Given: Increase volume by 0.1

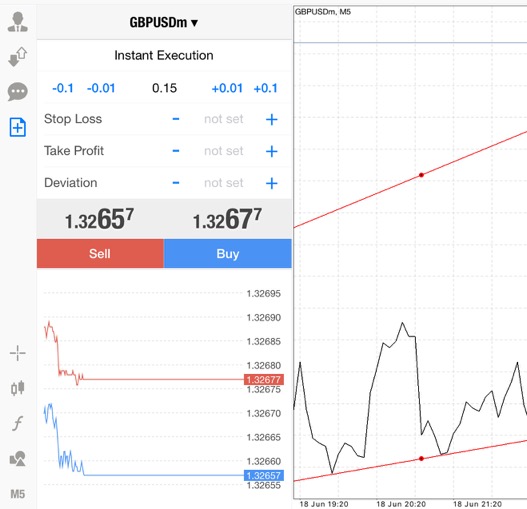Looking at the screenshot, I should pyautogui.click(x=266, y=88).
